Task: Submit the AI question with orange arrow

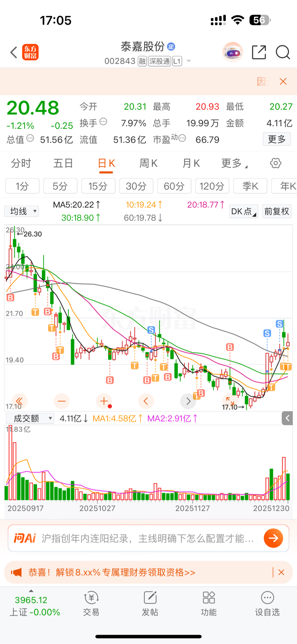Action: 273,538
